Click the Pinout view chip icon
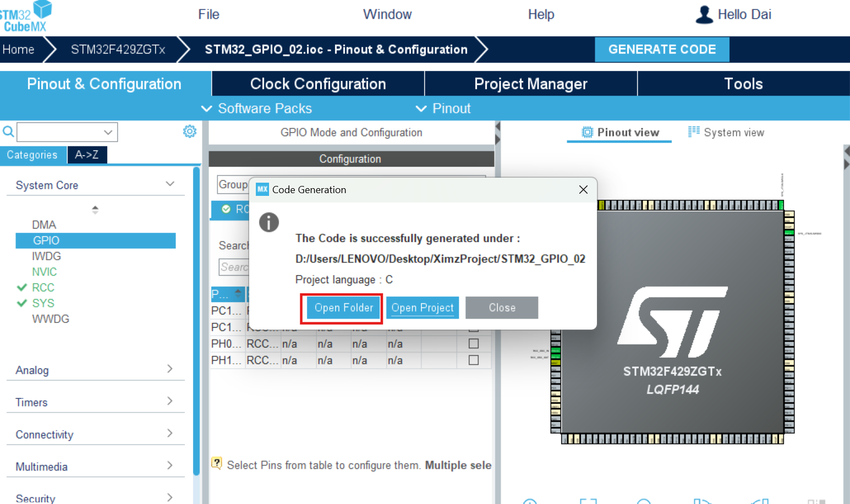This screenshot has height=504, width=850. click(588, 132)
